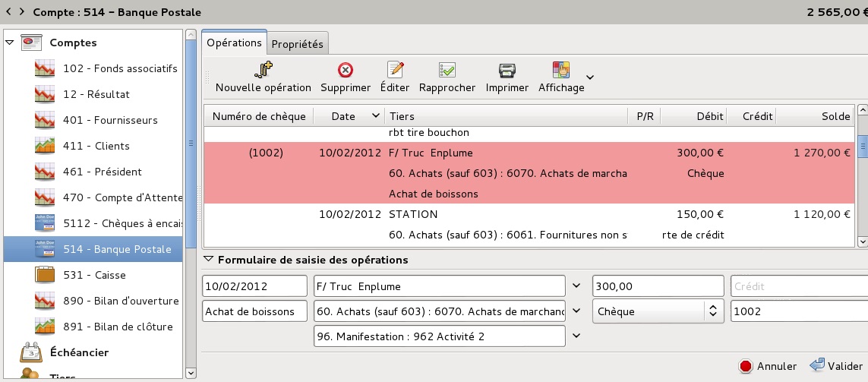The image size is (868, 382).
Task: Collapse Formulaire de saisie des opérations
Action: point(208,260)
